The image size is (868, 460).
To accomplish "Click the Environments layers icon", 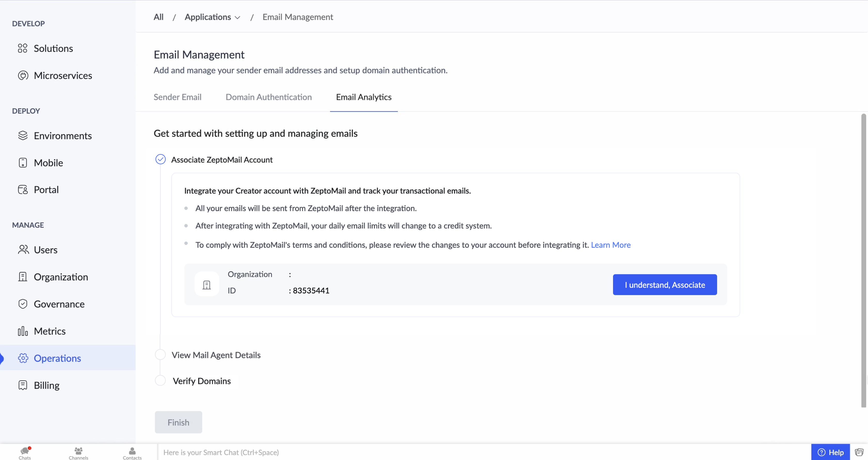I will click(x=23, y=136).
